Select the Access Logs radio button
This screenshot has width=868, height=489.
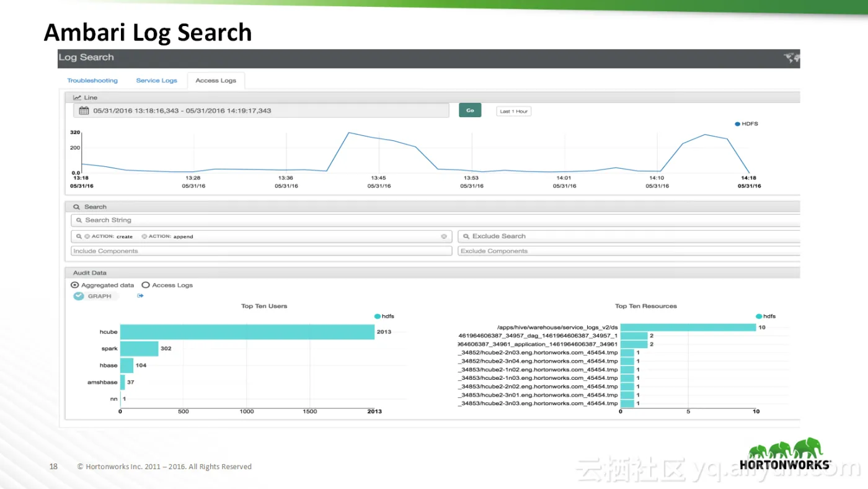(146, 285)
